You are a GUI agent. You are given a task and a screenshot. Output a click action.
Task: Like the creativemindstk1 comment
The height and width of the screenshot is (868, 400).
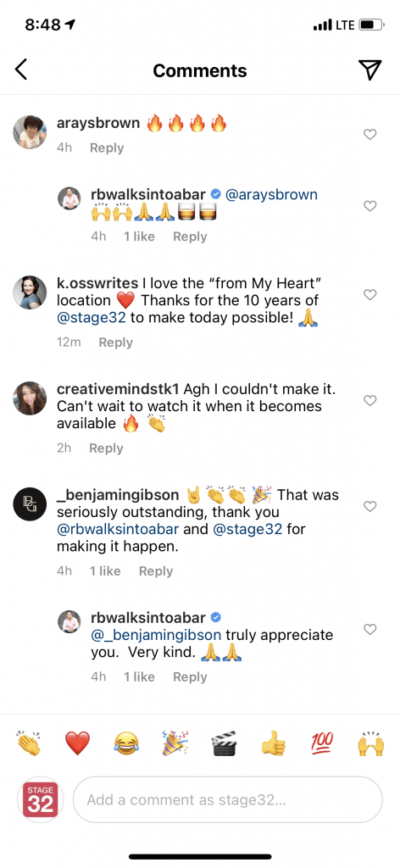[369, 400]
